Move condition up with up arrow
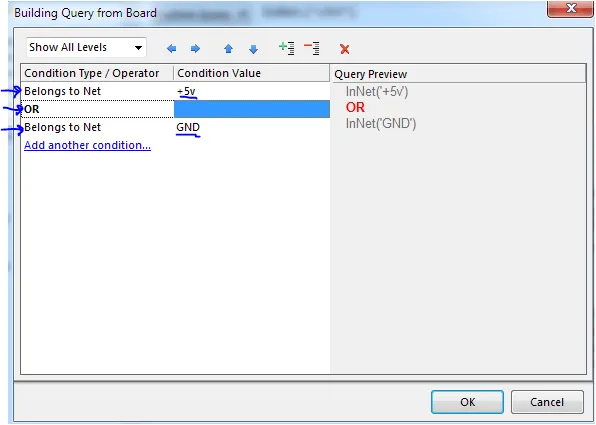 pos(228,49)
